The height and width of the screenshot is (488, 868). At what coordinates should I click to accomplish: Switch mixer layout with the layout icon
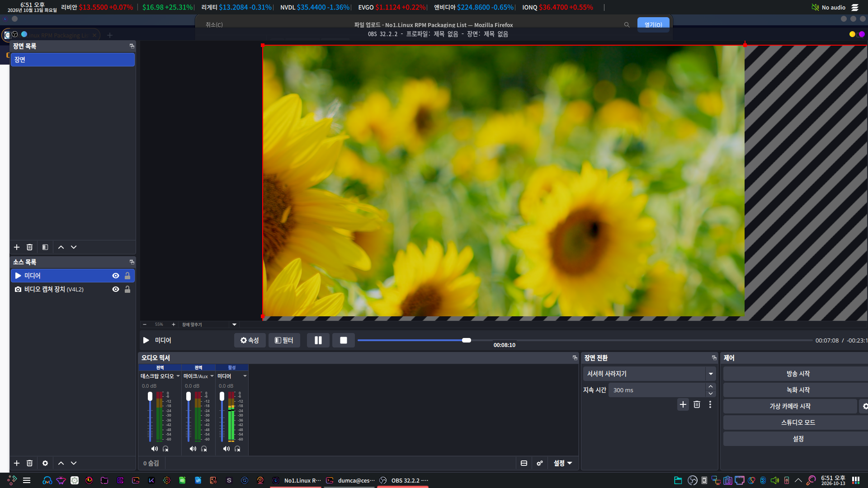[x=524, y=463]
